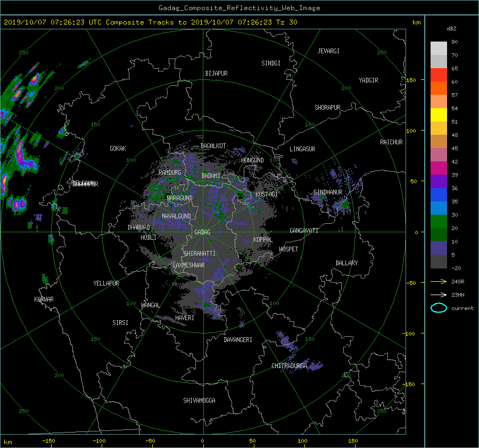Viewport: 479px width, 448px height.
Task: Click the BIJAPUR city label
Action: (216, 74)
